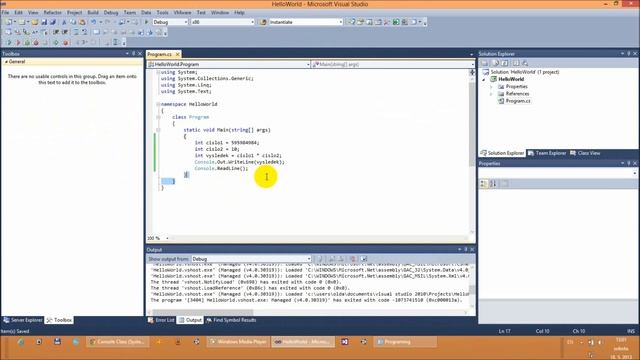The image size is (640, 360).
Task: Open the Help menu
Action: pyautogui.click(x=240, y=13)
